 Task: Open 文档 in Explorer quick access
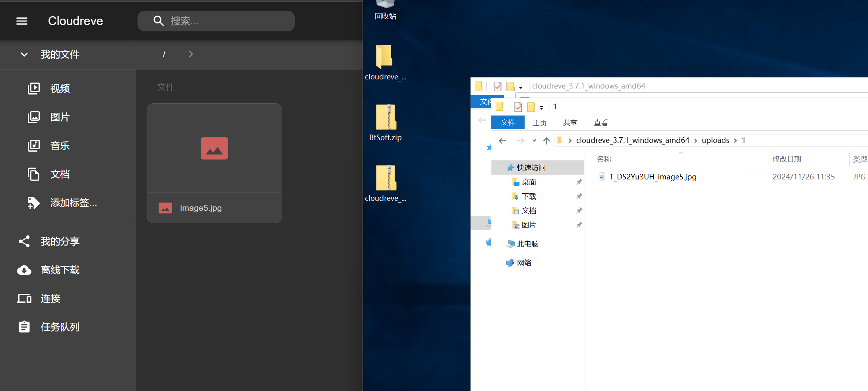[529, 211]
